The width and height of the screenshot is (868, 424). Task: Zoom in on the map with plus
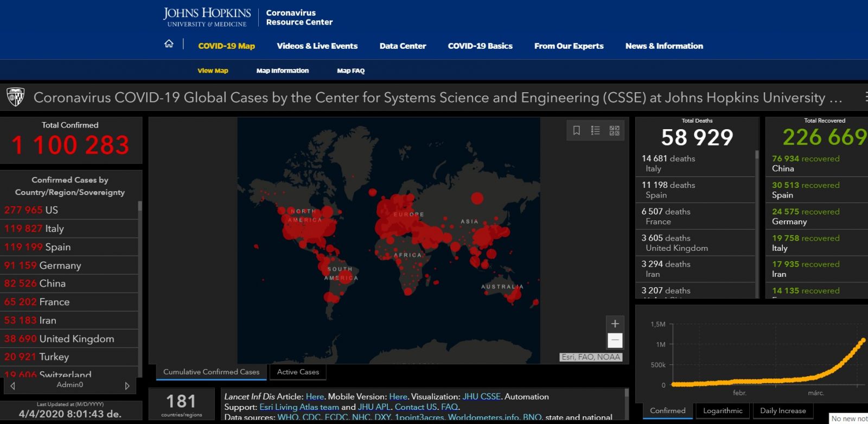[615, 324]
